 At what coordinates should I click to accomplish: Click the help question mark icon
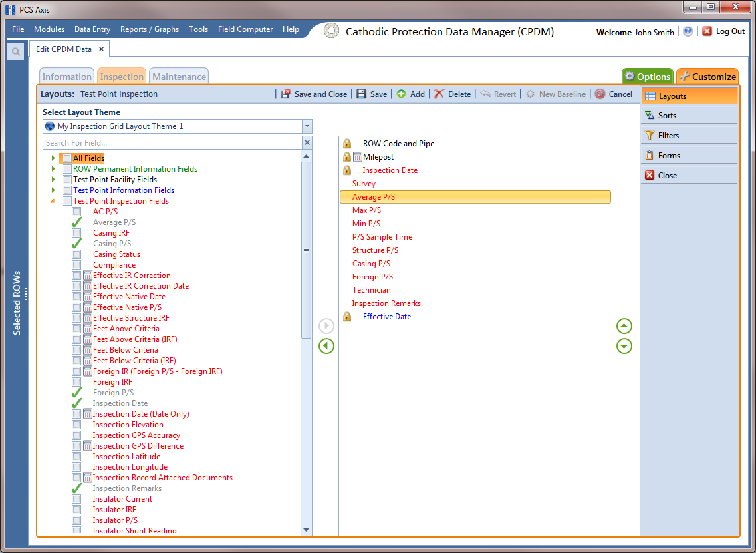[x=688, y=31]
